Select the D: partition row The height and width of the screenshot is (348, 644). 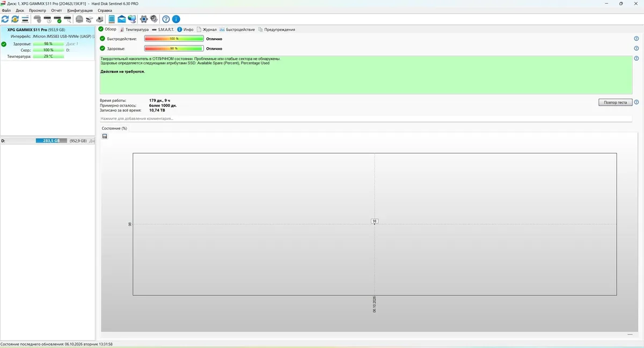click(47, 140)
